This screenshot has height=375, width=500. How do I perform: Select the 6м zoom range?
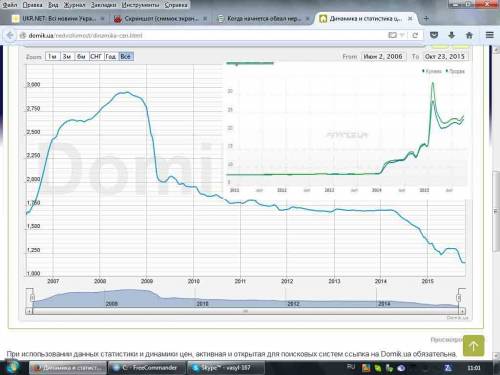pos(82,57)
